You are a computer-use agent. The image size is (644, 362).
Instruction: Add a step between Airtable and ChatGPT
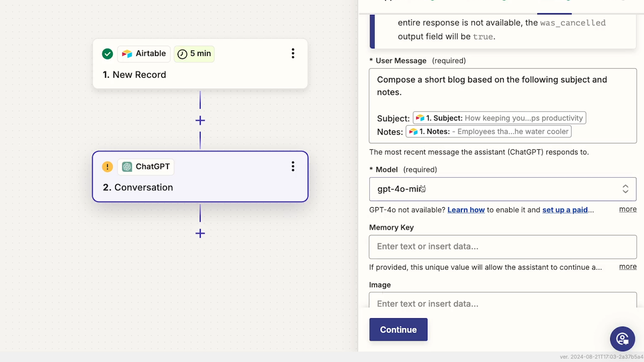pyautogui.click(x=200, y=120)
